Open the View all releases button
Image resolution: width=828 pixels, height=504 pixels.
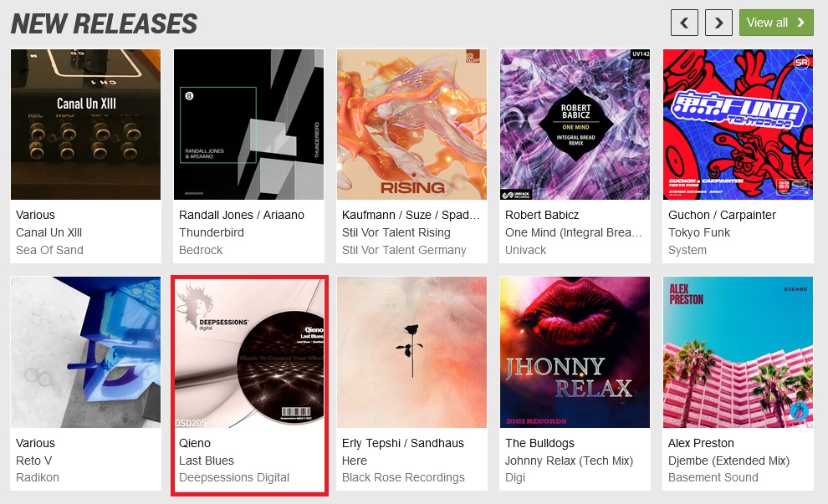click(x=776, y=23)
